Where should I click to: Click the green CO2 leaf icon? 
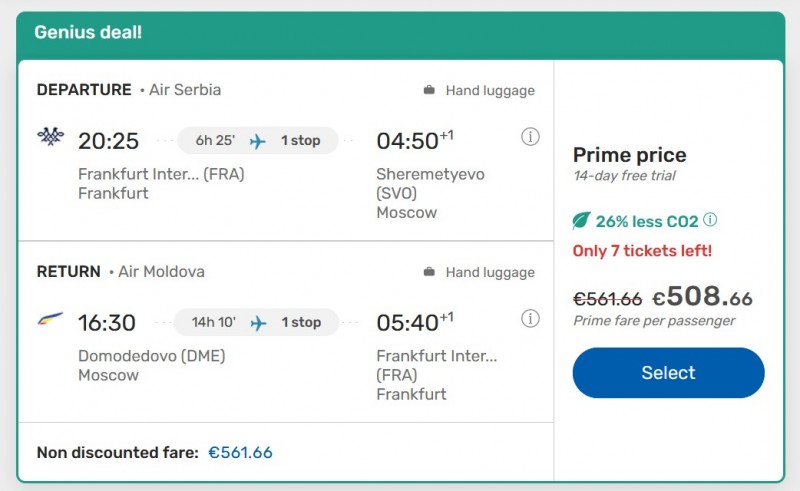click(581, 221)
